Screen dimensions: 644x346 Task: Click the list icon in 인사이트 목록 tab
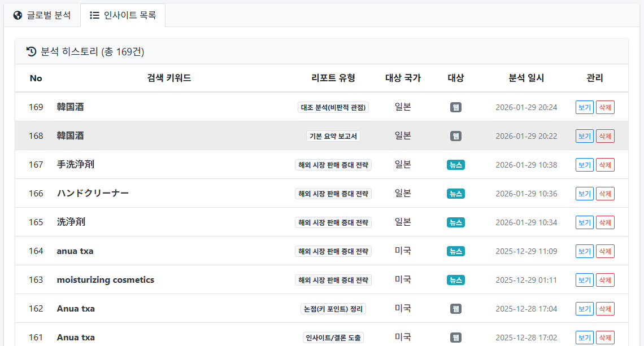coord(95,15)
